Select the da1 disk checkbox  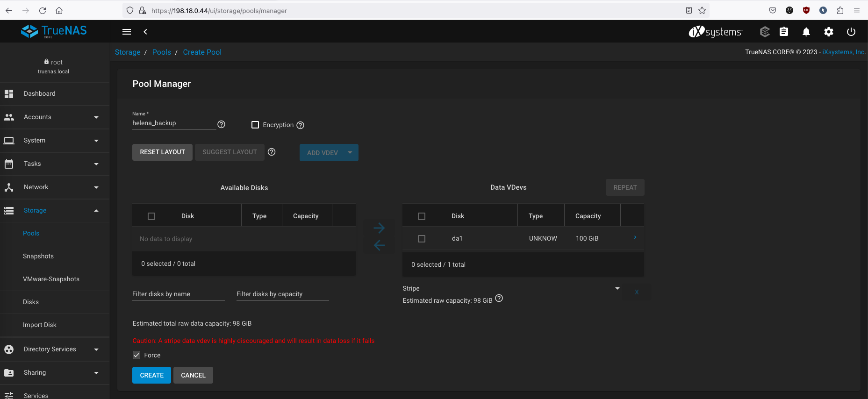coord(422,239)
